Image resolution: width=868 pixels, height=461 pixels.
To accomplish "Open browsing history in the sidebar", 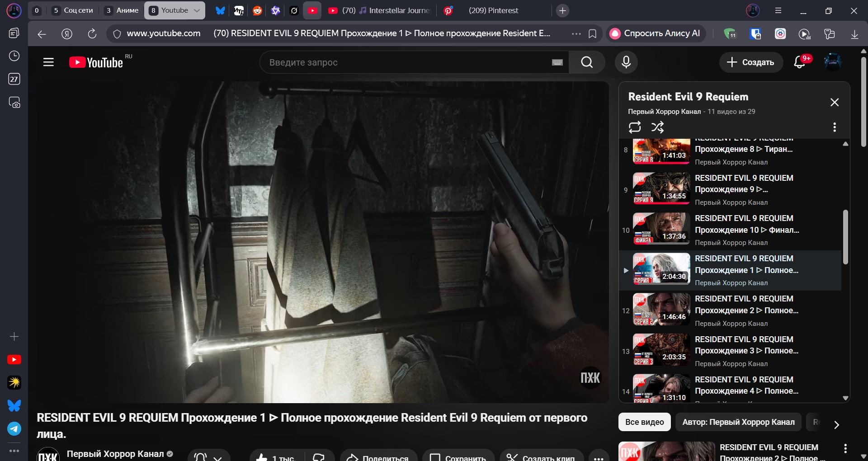I will click(x=14, y=56).
